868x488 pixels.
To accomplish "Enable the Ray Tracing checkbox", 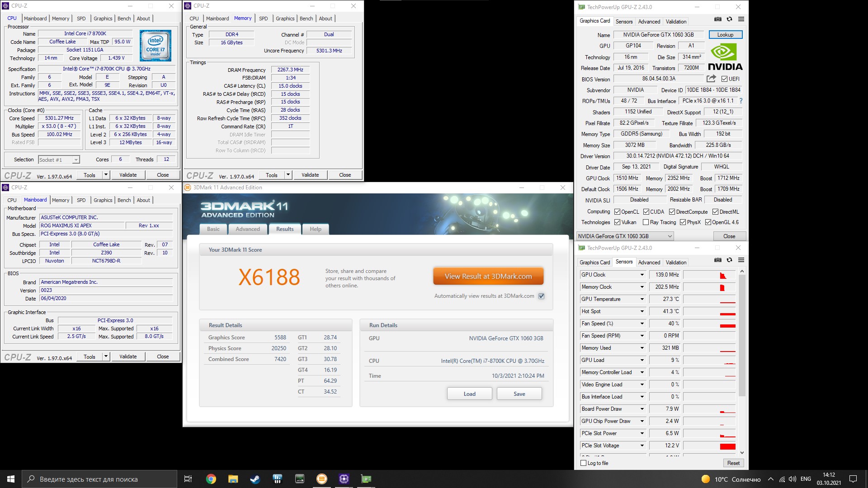I will 646,222.
